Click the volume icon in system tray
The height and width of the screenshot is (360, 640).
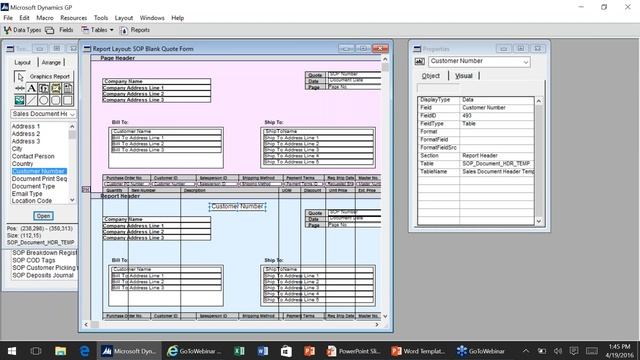point(558,351)
